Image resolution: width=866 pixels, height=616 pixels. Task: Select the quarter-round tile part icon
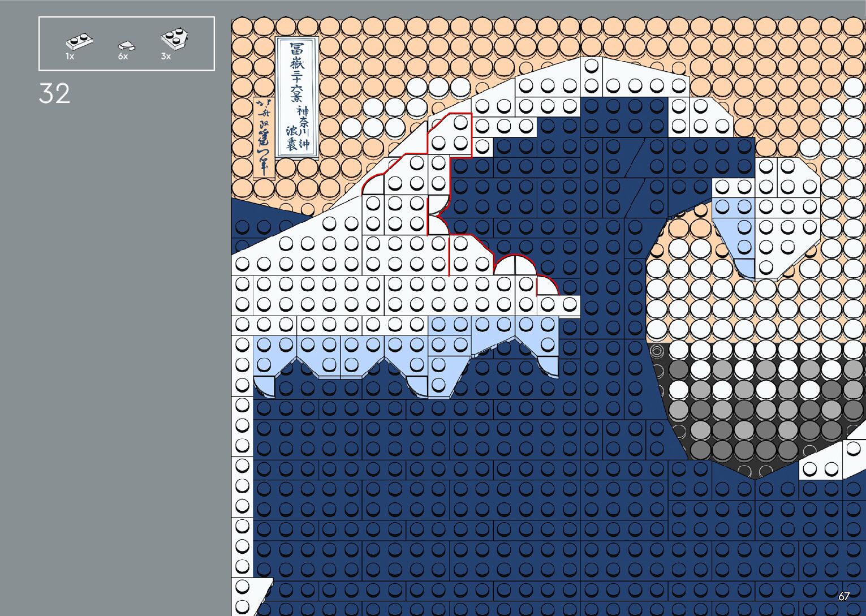126,45
